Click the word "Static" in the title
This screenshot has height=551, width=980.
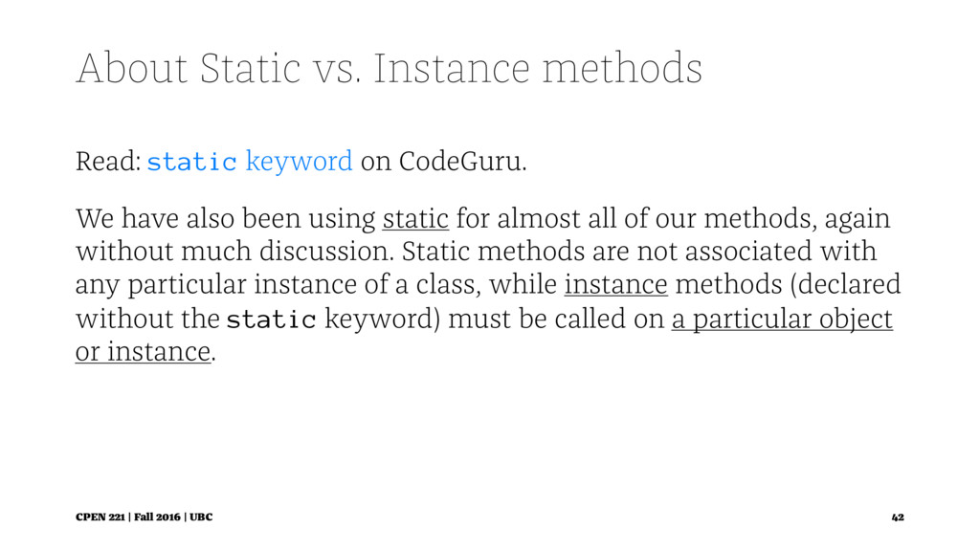[250, 68]
